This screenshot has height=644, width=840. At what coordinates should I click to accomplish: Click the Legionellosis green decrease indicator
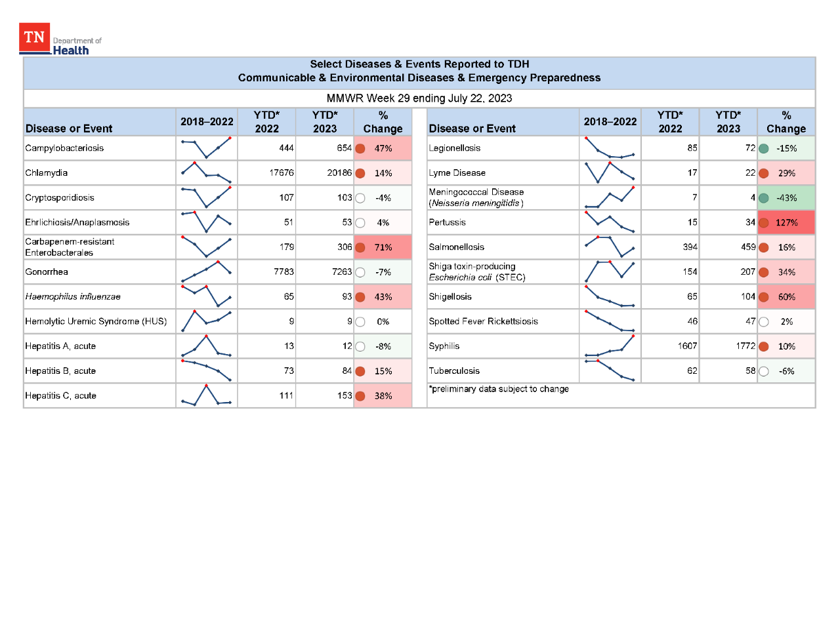pyautogui.click(x=763, y=148)
